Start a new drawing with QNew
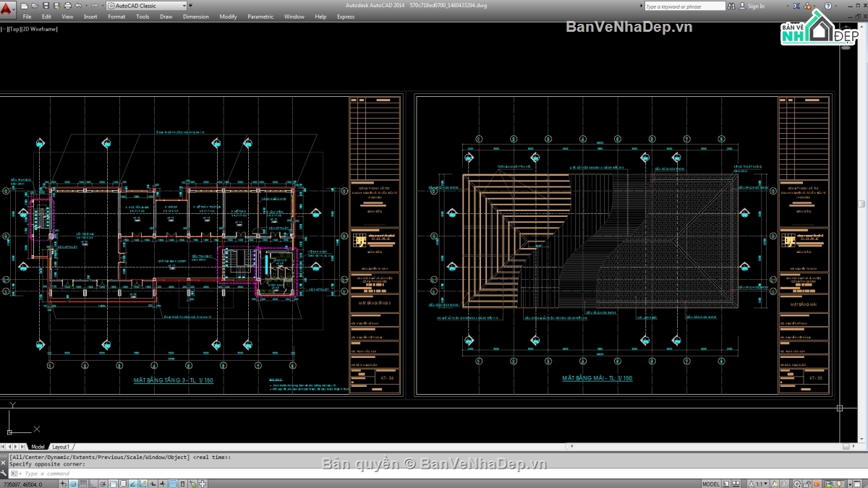 pyautogui.click(x=24, y=6)
